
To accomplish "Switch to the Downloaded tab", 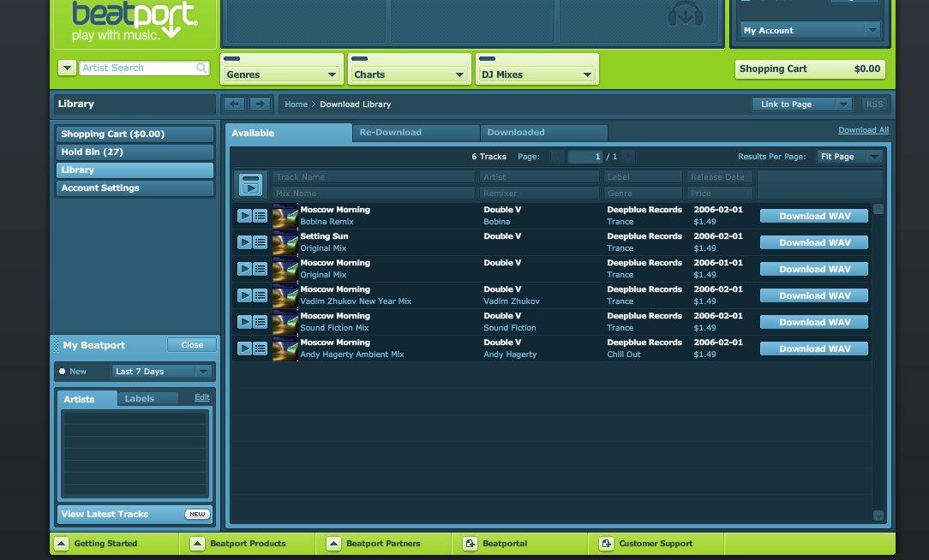I will (544, 133).
